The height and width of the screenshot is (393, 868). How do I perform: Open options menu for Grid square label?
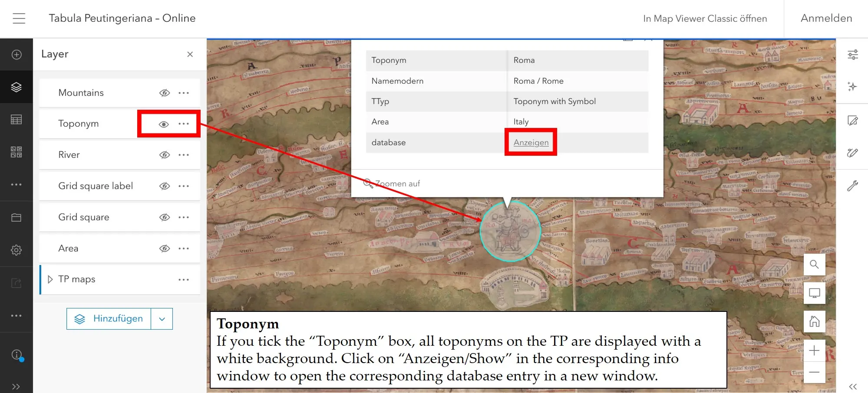(184, 186)
